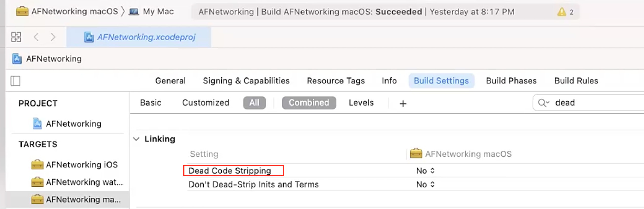The width and height of the screenshot is (644, 209).
Task: Collapse the Linking section
Action: click(136, 139)
